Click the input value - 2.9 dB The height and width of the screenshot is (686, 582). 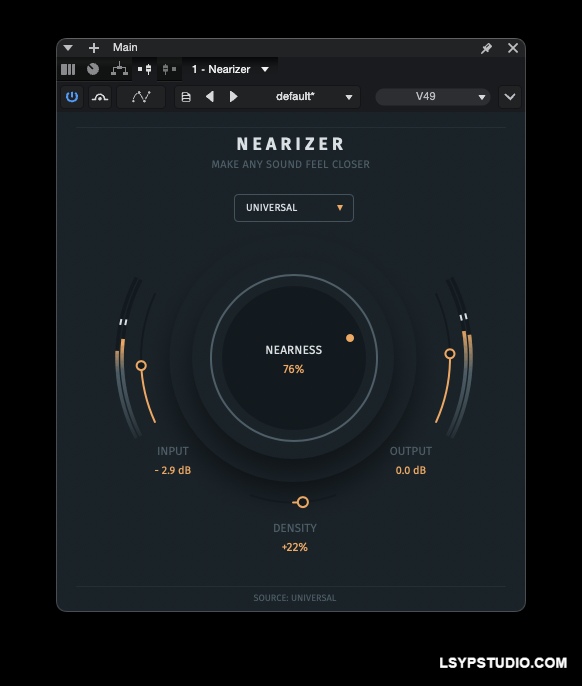pos(173,470)
